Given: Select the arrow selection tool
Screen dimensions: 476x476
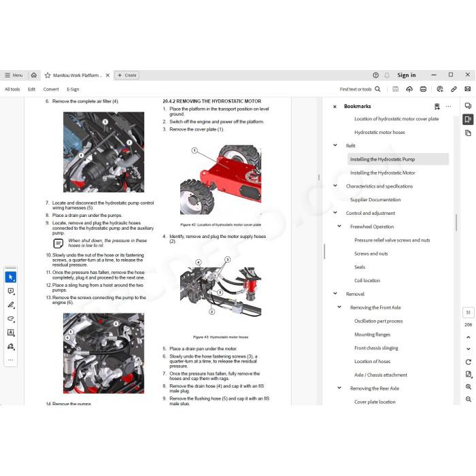Looking at the screenshot, I should point(11,277).
